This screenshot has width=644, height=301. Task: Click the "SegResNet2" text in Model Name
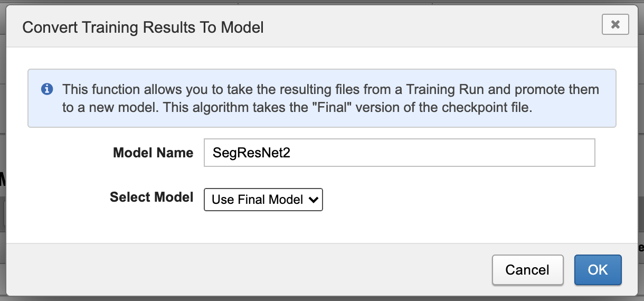coord(251,153)
